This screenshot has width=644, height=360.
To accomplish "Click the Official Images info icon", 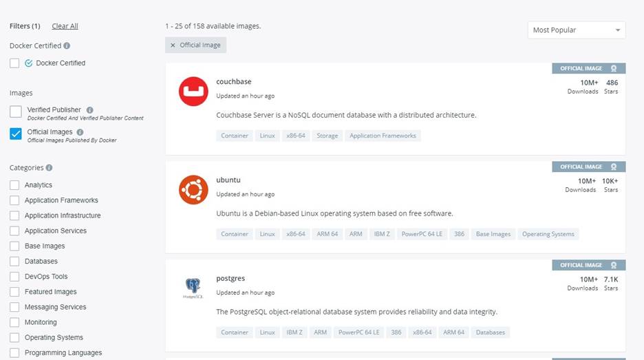I will coord(80,132).
